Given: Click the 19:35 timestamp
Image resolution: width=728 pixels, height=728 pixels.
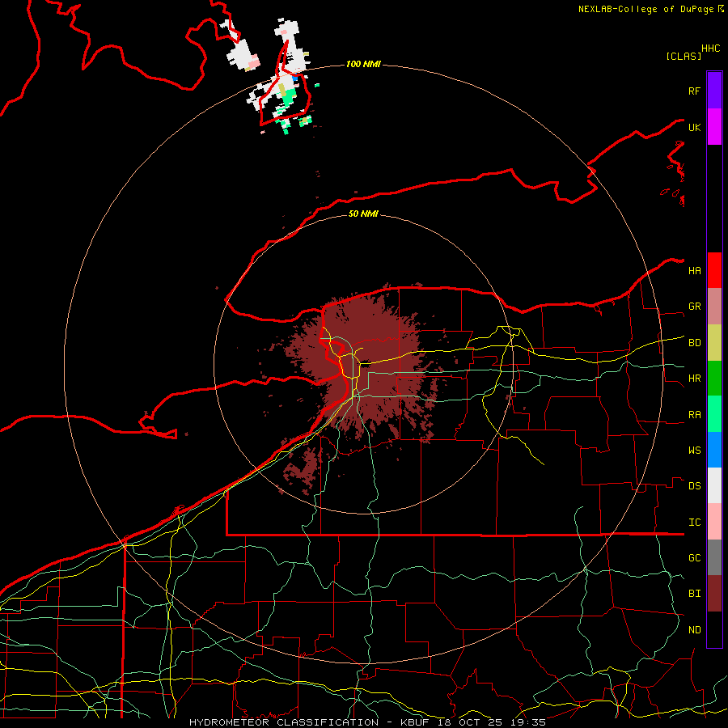Looking at the screenshot, I should [x=529, y=722].
